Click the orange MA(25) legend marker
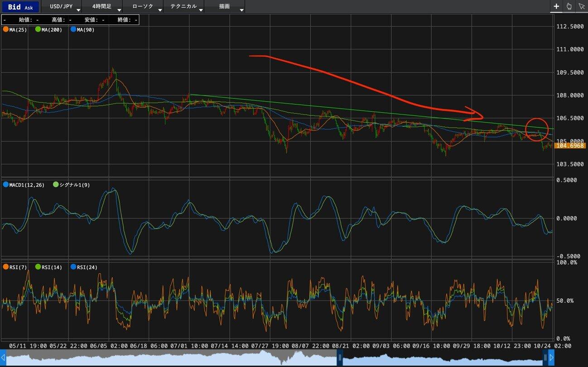Screen dimensions: 588x367 (x=5, y=29)
